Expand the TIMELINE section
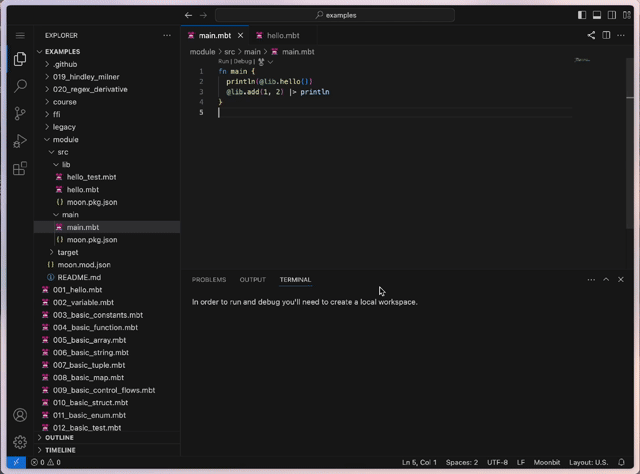 coord(107,450)
